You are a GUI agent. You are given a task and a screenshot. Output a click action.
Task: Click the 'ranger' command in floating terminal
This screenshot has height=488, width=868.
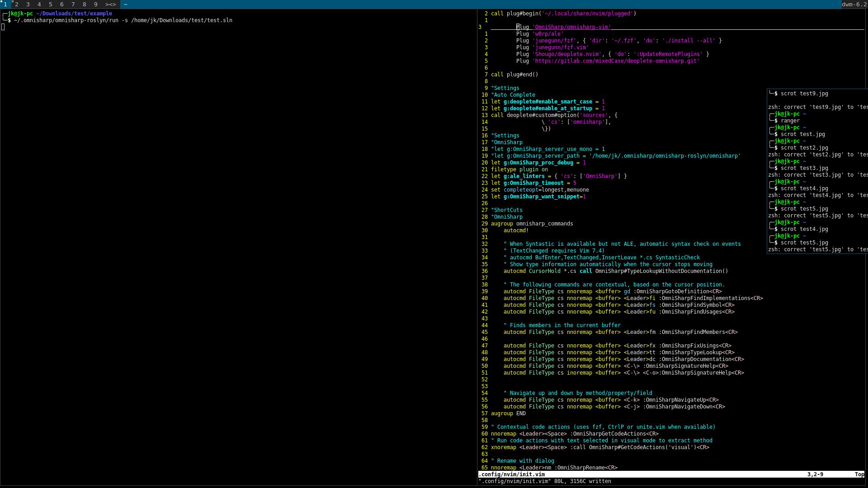tap(790, 121)
